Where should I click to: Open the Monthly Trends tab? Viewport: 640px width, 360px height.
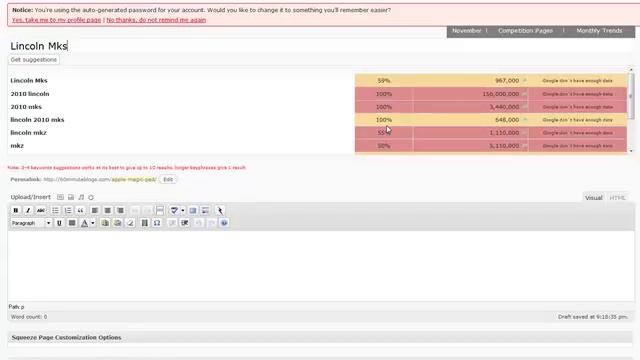click(x=599, y=31)
